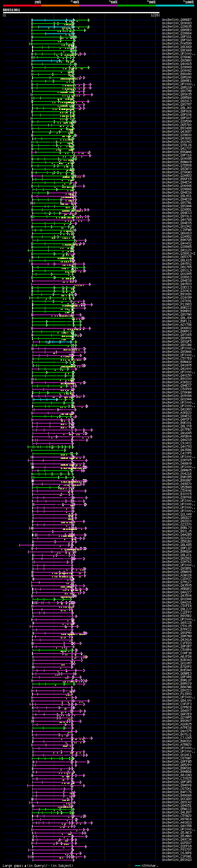Click the purple ~60% identity legend segment
197x868 pixels.
[98, 6]
